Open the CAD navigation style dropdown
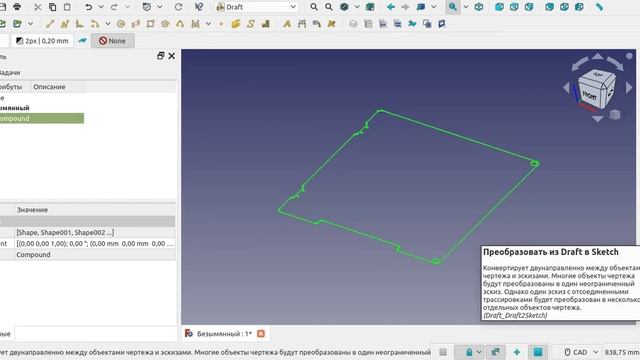Image resolution: width=640 pixels, height=360 pixels. [x=582, y=352]
